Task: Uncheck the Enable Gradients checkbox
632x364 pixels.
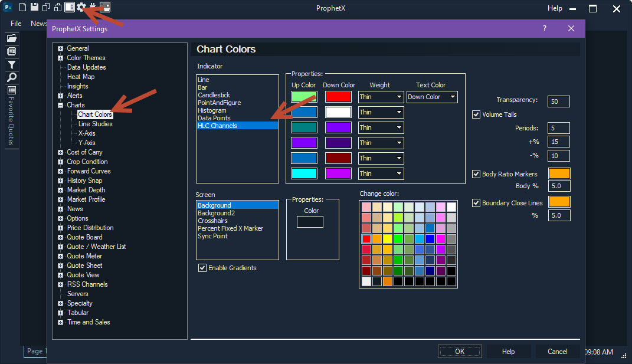Action: (x=202, y=268)
